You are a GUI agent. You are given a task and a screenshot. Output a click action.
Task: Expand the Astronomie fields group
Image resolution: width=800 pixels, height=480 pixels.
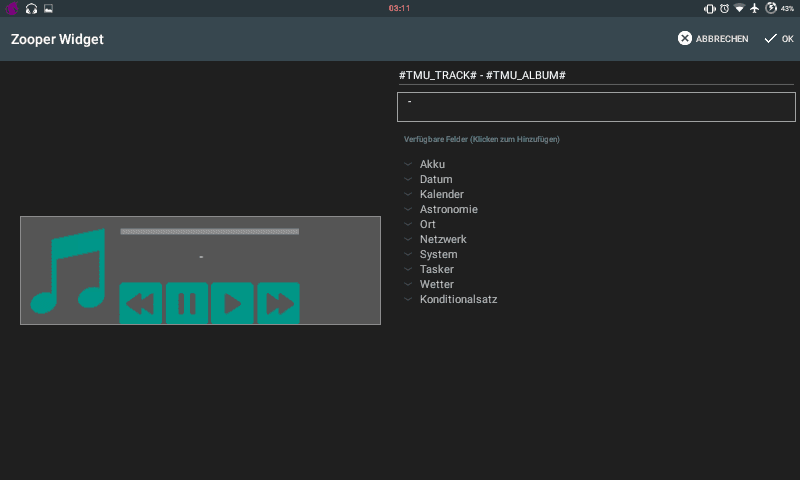(x=448, y=209)
